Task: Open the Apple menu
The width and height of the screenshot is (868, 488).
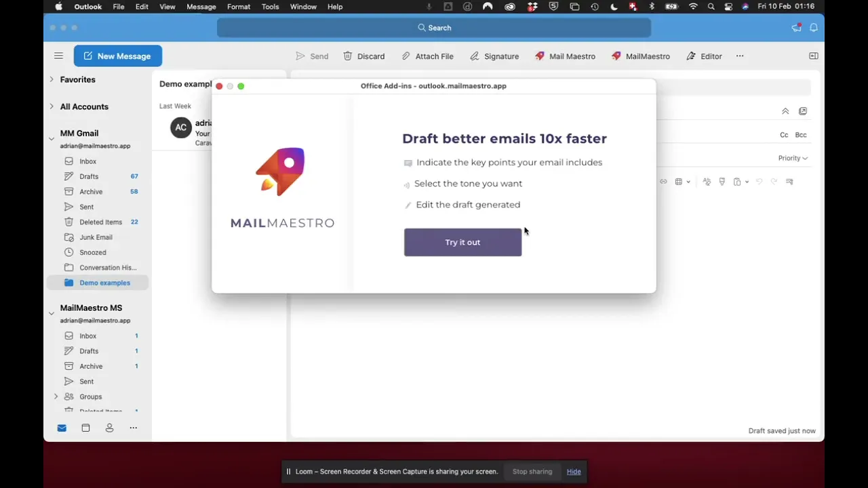Action: 58,7
